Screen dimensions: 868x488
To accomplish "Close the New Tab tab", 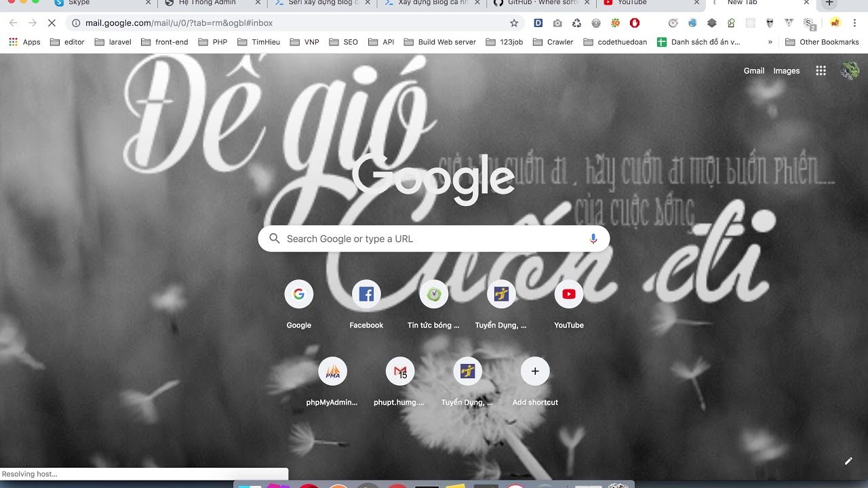I will [806, 3].
